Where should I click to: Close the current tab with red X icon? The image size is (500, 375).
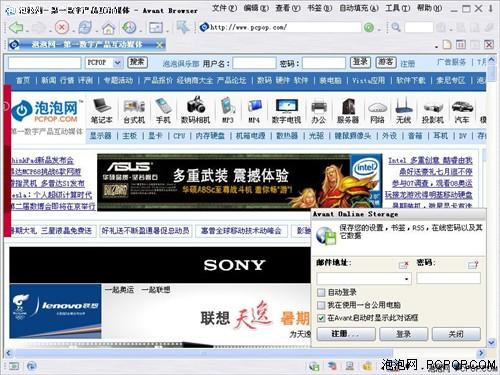(489, 44)
